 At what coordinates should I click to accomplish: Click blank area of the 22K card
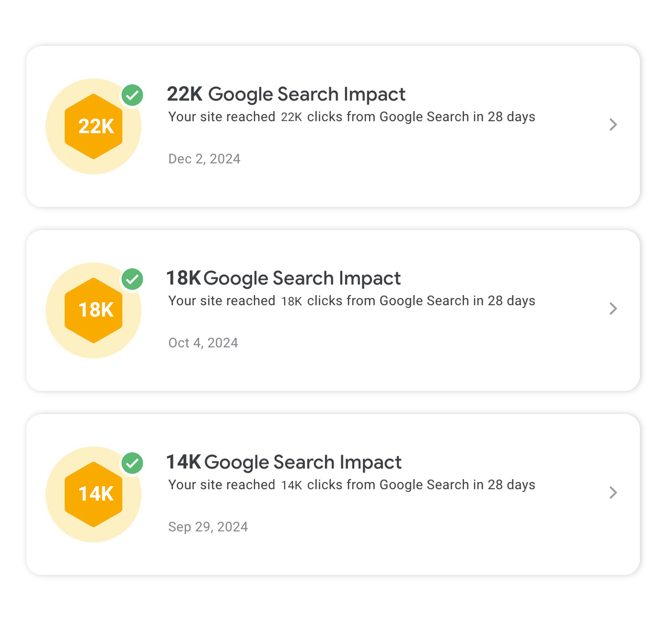417,176
